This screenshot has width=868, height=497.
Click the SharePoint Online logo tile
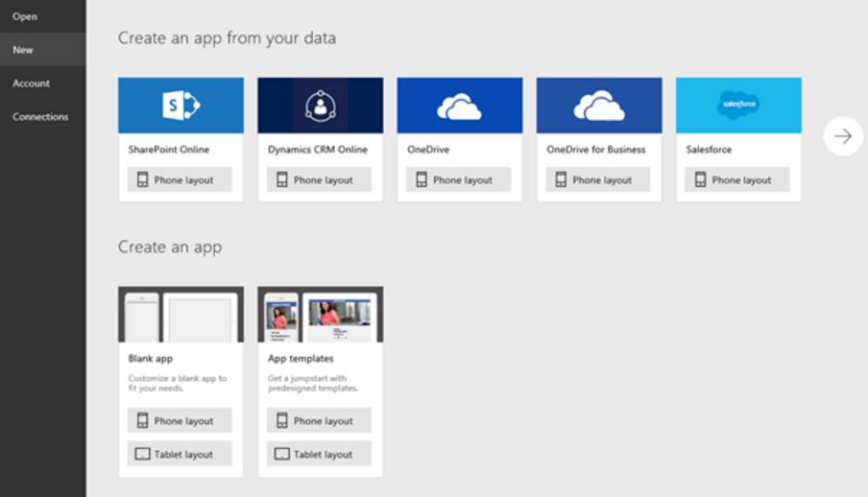181,106
